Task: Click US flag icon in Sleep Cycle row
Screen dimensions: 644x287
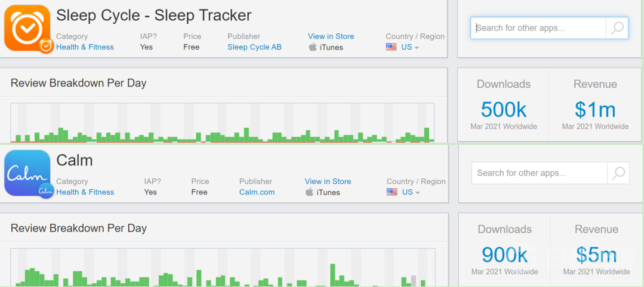Action: [x=392, y=47]
